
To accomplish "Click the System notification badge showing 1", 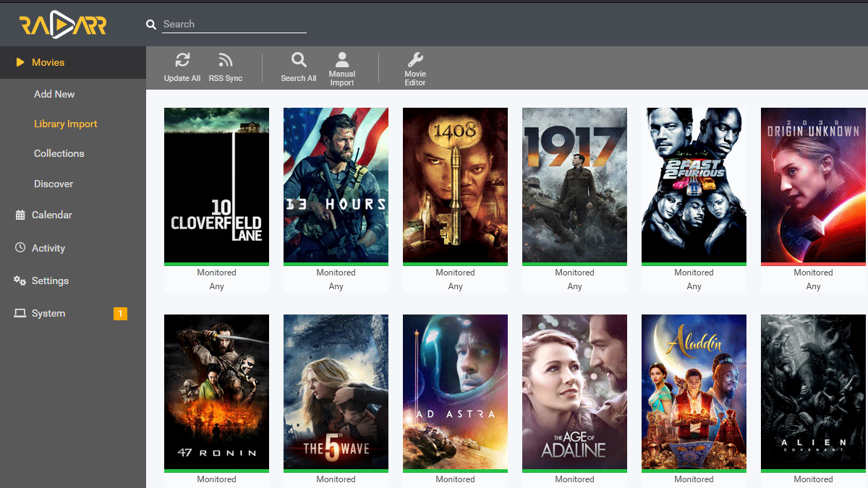I will [120, 314].
